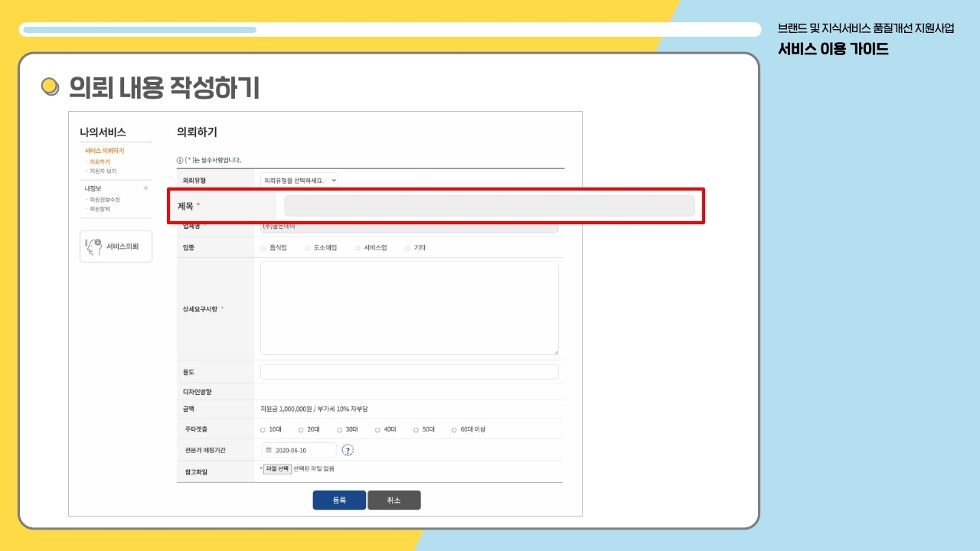980x551 pixels.
Task: Click the 제목 title input field
Action: (x=489, y=206)
